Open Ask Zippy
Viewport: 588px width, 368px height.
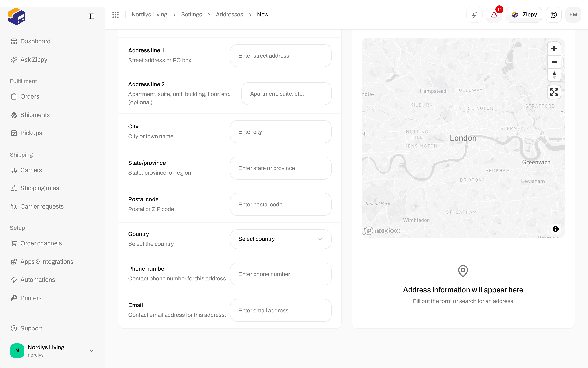[x=29, y=60]
